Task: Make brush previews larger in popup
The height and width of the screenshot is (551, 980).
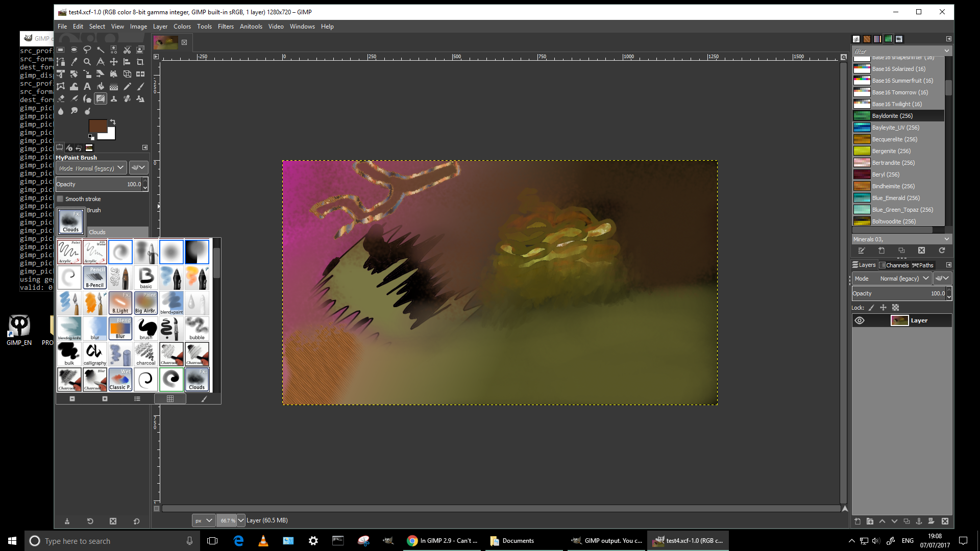Action: (105, 399)
